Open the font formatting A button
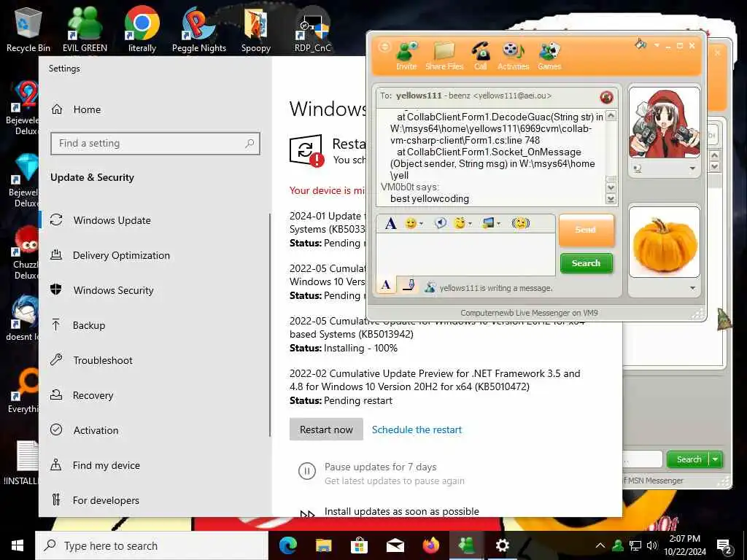This screenshot has width=747, height=560. [x=391, y=223]
